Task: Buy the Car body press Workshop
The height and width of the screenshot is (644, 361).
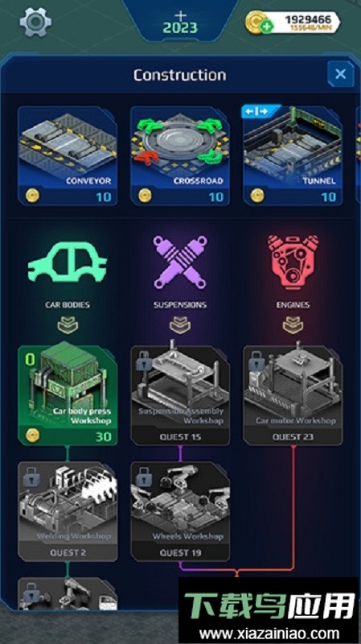Action: click(68, 394)
